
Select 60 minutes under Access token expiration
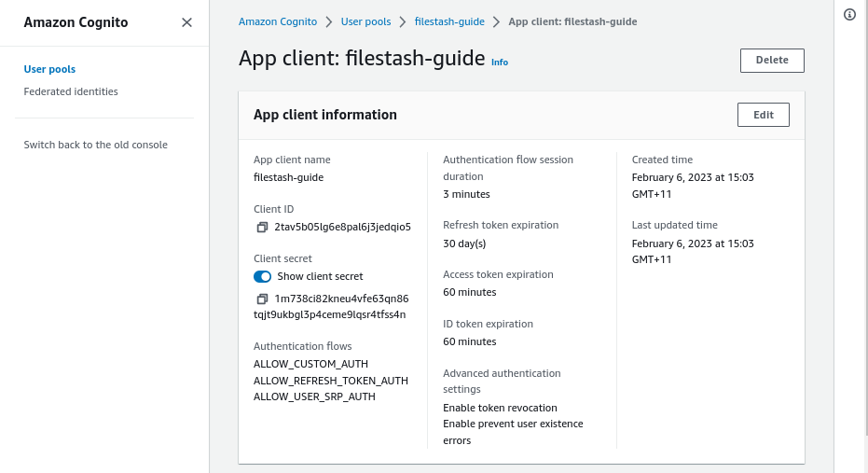click(x=470, y=292)
